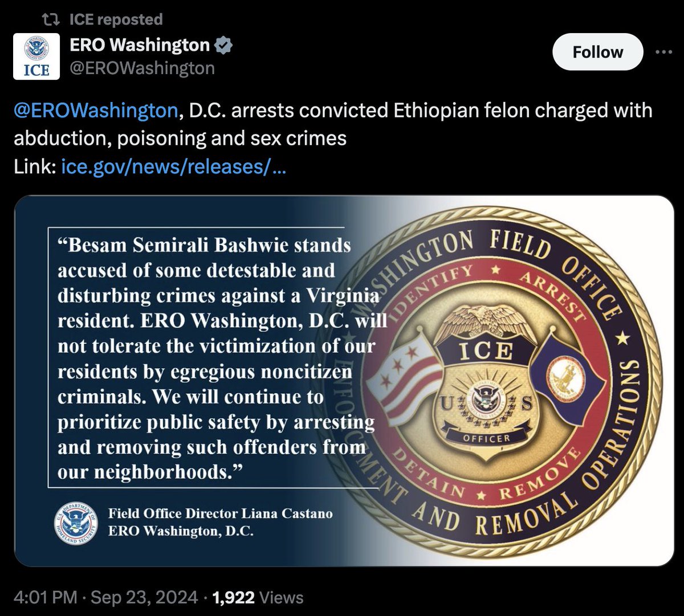Click the repost arrows icon above the tweet
This screenshot has height=616, width=684.
pos(52,20)
